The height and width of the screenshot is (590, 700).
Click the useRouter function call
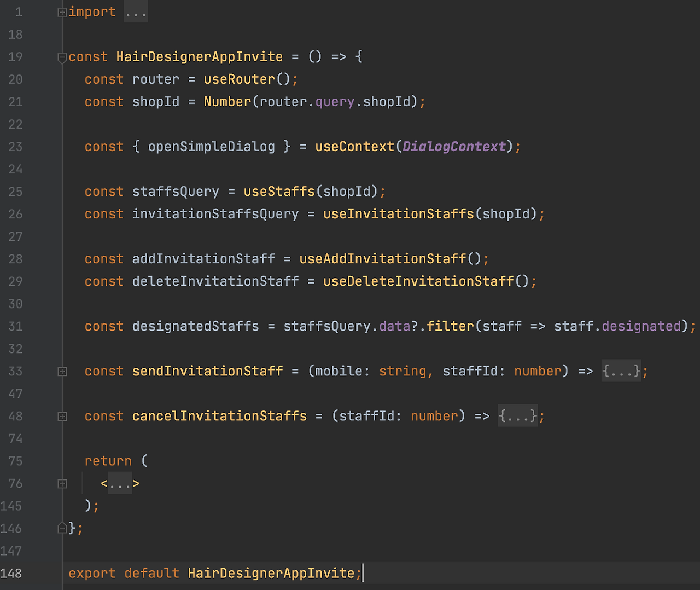click(x=240, y=79)
